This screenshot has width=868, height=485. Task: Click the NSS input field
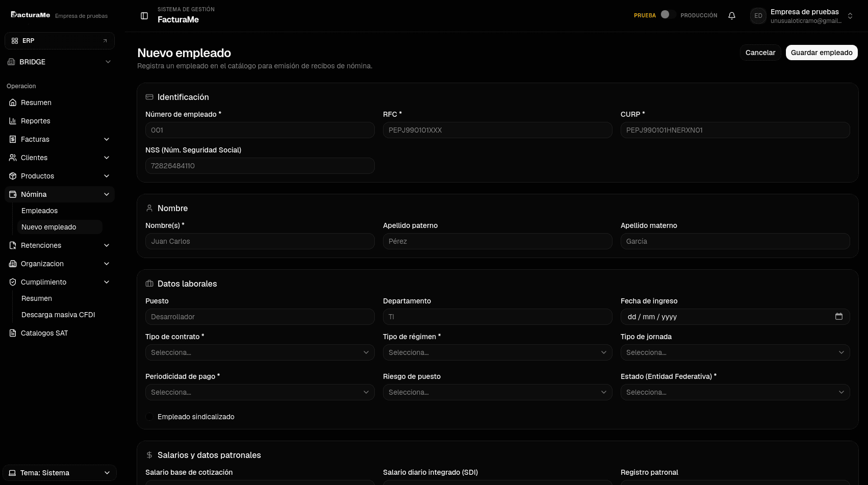[260, 166]
